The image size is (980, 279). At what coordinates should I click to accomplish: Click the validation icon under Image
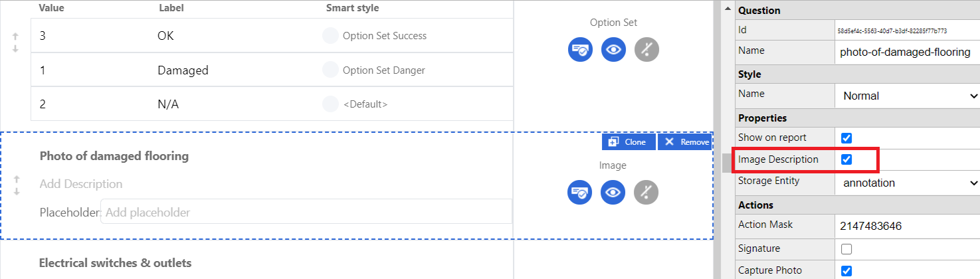point(580,193)
